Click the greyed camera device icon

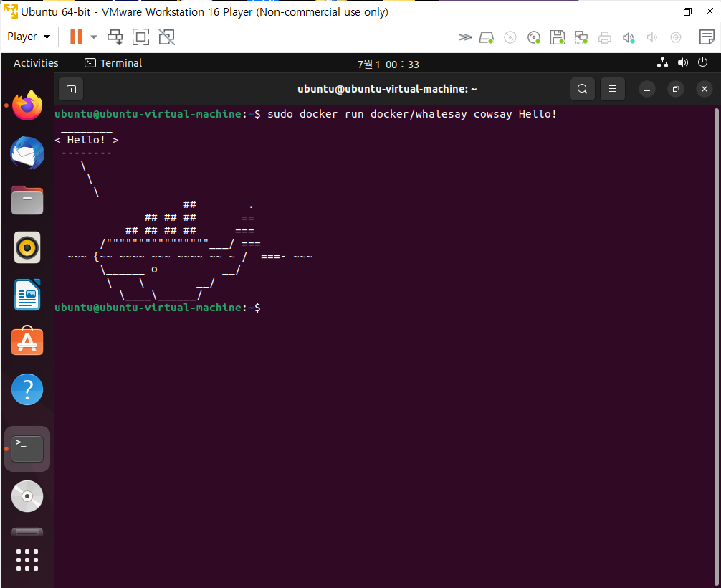(675, 37)
